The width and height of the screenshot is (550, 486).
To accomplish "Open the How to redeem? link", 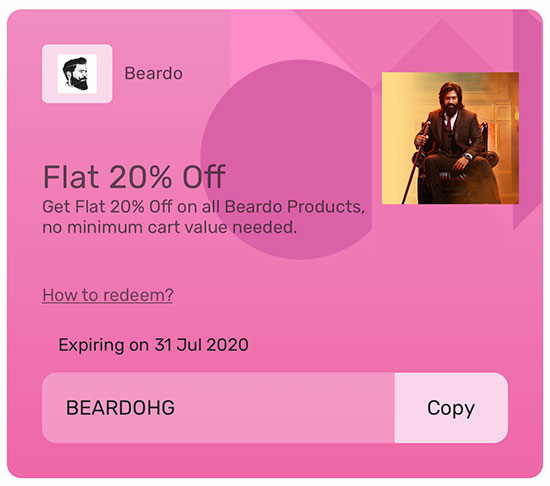I will point(108,295).
